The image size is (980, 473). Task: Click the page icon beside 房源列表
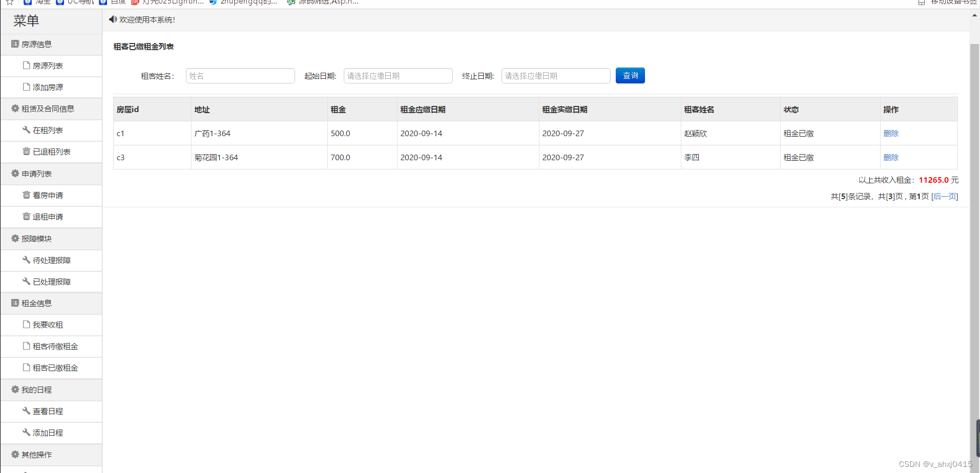coord(26,66)
